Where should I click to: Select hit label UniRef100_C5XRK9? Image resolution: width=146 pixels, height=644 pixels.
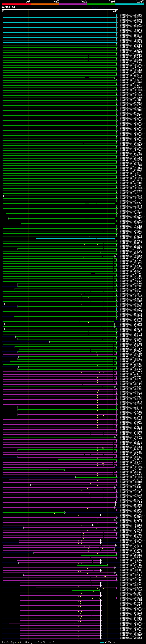131,52
